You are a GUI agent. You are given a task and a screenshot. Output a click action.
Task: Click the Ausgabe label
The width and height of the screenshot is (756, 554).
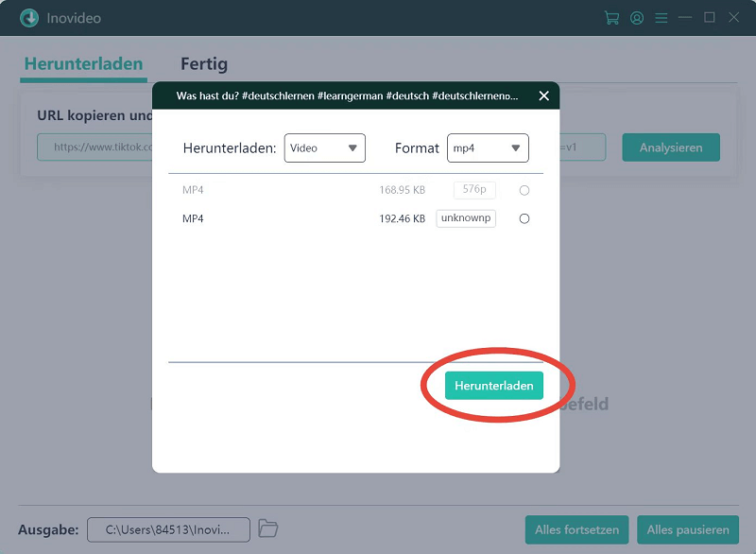pos(48,529)
